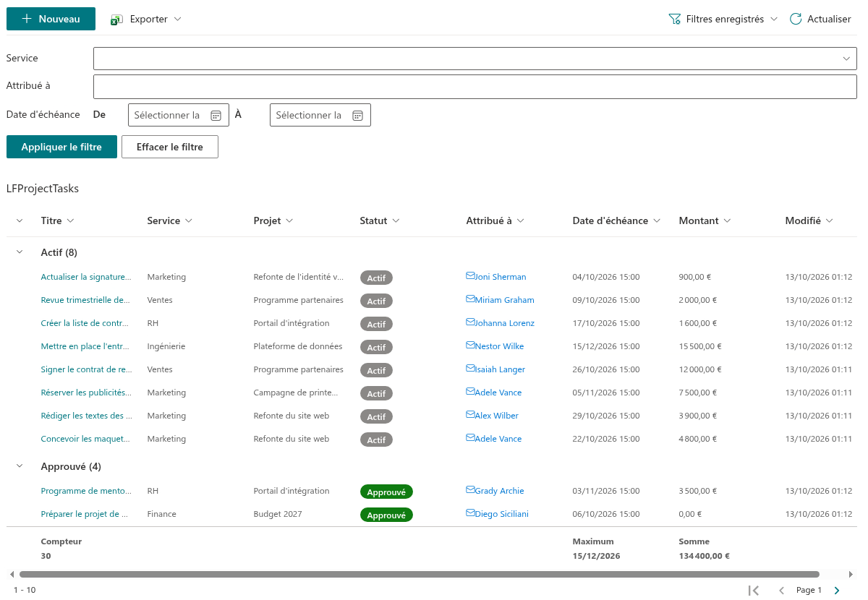Click the 'Ingénierie' service cell
This screenshot has width=868, height=600.
pyautogui.click(x=166, y=346)
